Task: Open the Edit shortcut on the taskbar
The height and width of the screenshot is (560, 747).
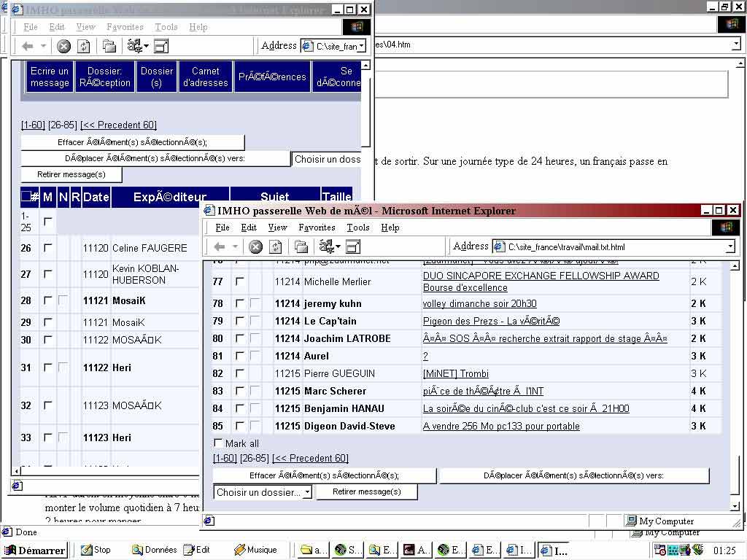Action: [196, 550]
